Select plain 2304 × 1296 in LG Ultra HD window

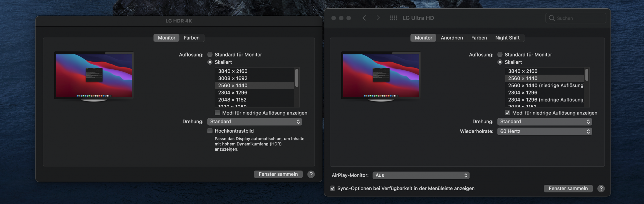[544, 93]
